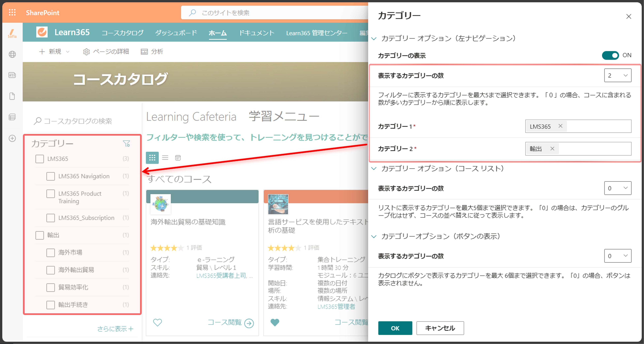Image resolution: width=644 pixels, height=344 pixels.
Task: Click the 分析 chart icon
Action: click(144, 52)
